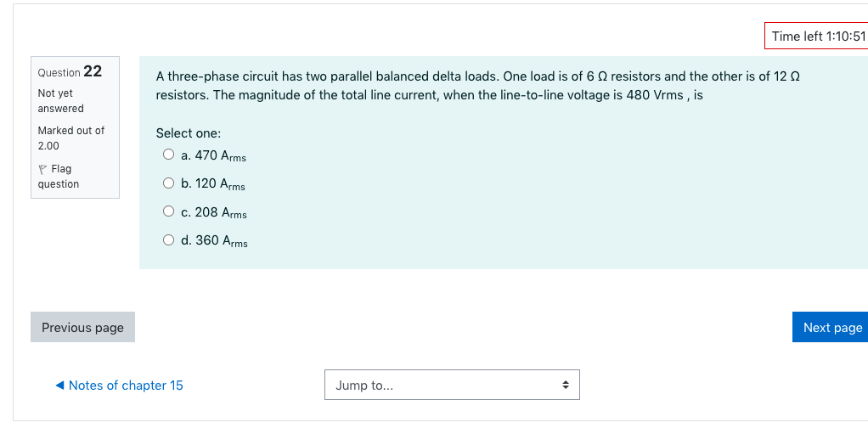This screenshot has width=868, height=428.
Task: Choose radio option b, 120 Arms
Action: [168, 183]
